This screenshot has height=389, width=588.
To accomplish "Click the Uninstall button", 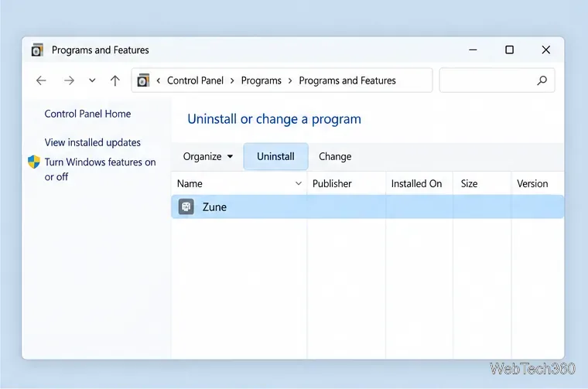I will click(275, 156).
